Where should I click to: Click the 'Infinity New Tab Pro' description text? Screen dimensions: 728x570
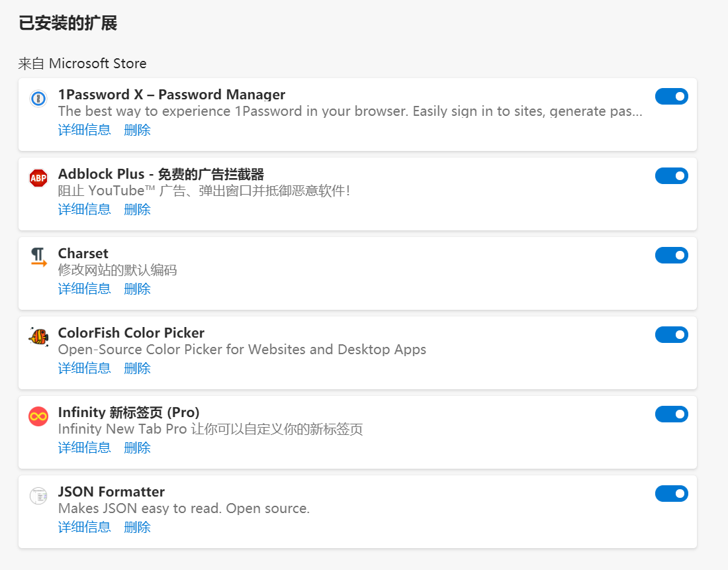click(x=210, y=429)
